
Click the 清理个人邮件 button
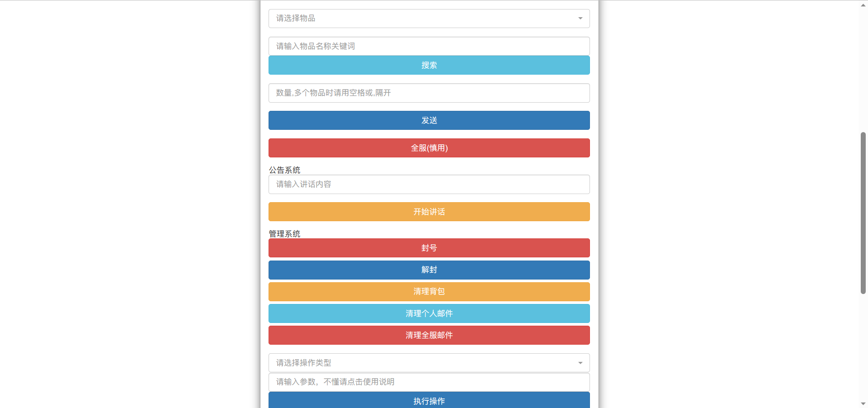[x=429, y=313]
